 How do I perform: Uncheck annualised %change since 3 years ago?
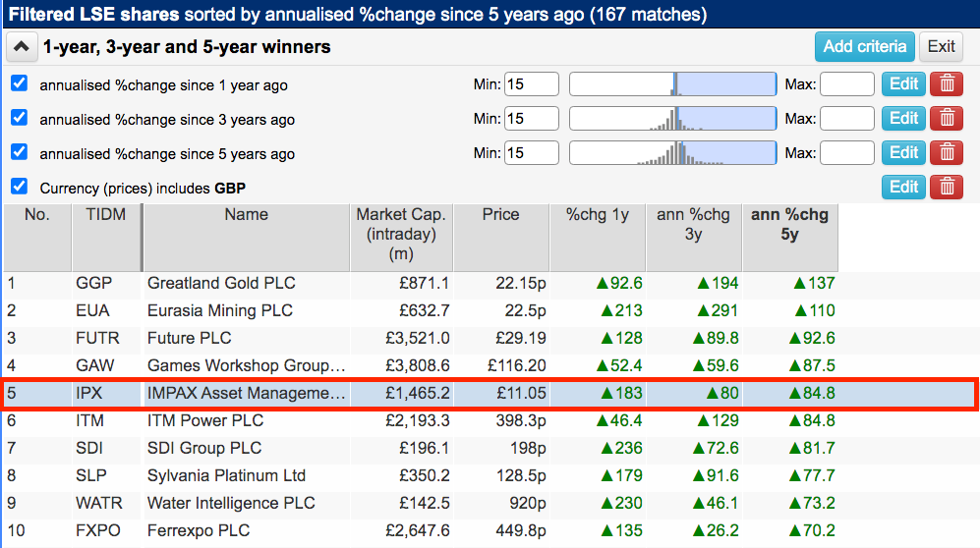20,117
